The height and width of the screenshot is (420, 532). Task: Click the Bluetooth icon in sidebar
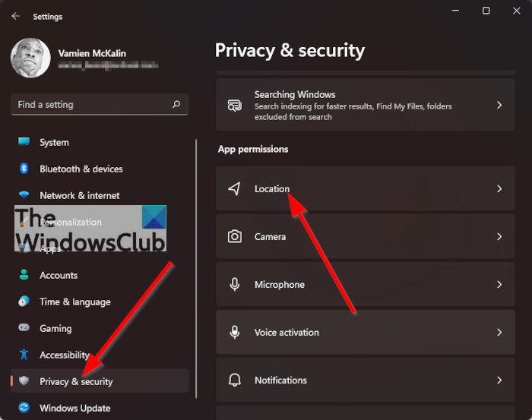24,169
